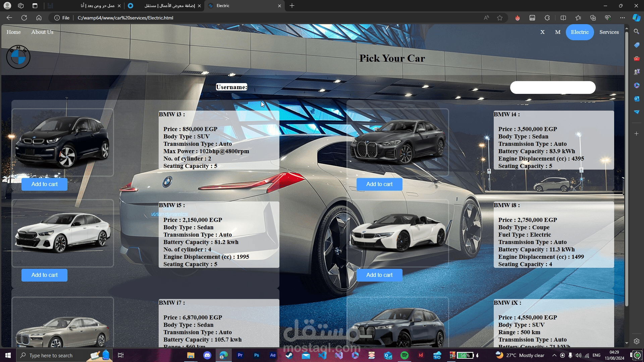Add this page to favorites star
This screenshot has width=644, height=362.
click(500, 18)
